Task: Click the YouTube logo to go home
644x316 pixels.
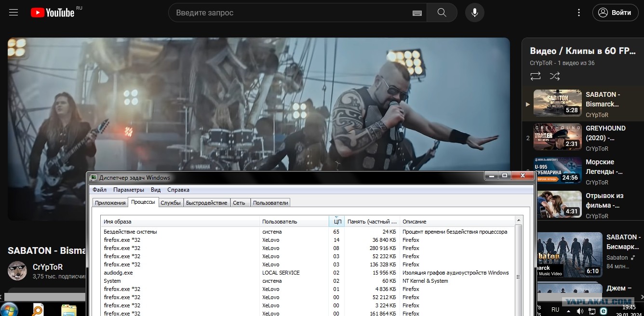Action: coord(53,13)
